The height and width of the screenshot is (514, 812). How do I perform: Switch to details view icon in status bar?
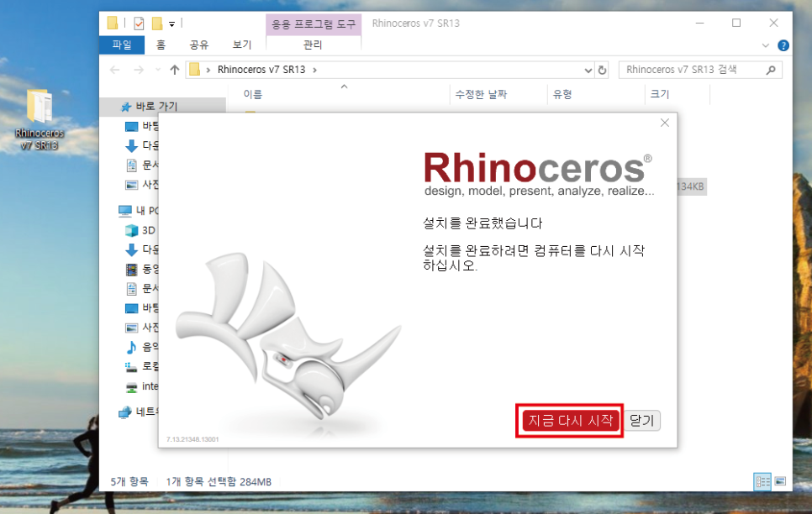pos(762,482)
